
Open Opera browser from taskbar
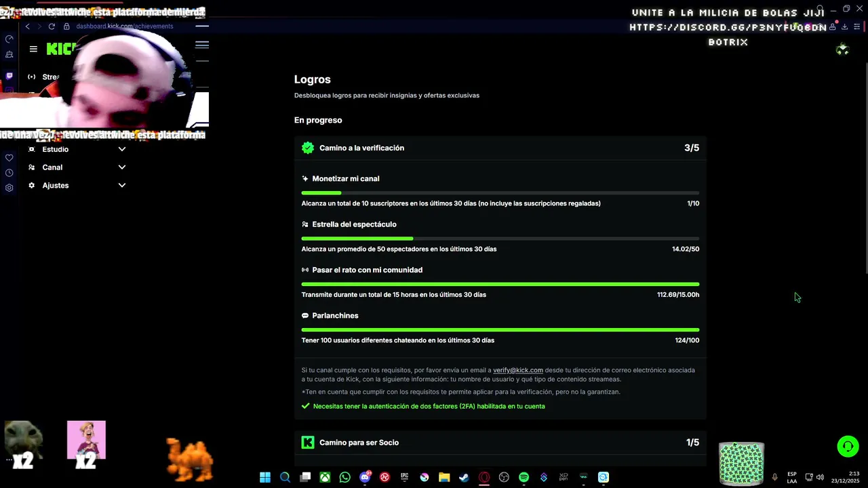coord(484,477)
